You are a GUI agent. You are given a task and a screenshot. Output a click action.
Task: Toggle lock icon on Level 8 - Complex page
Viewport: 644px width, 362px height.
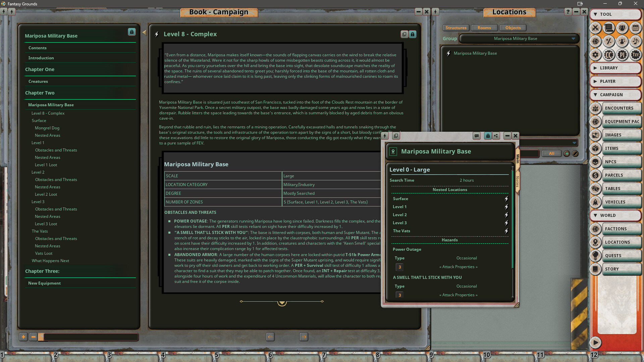tap(413, 34)
